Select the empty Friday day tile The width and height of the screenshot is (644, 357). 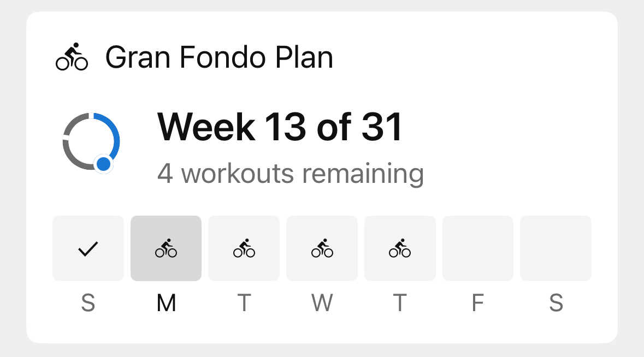(477, 248)
